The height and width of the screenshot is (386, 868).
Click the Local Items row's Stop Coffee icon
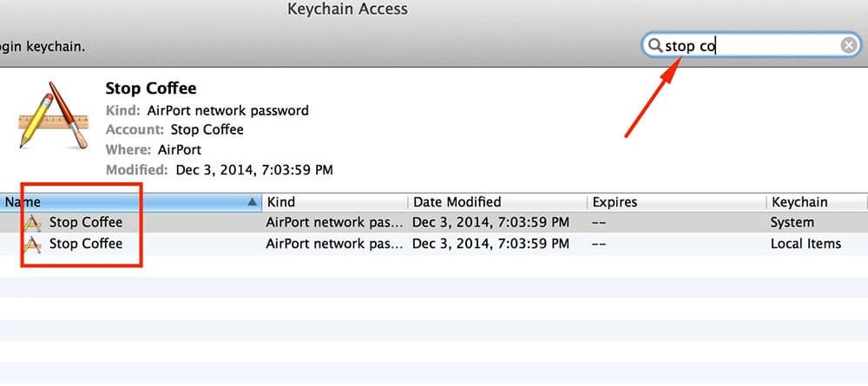click(x=32, y=244)
